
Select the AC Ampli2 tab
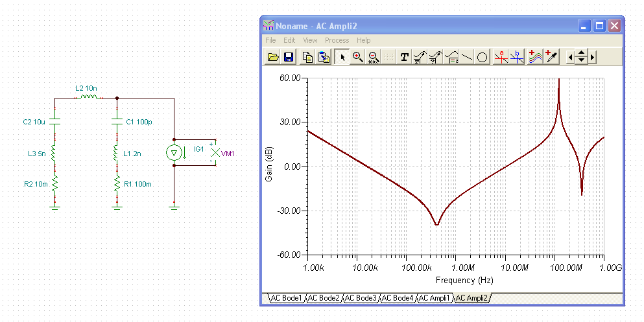tap(472, 298)
